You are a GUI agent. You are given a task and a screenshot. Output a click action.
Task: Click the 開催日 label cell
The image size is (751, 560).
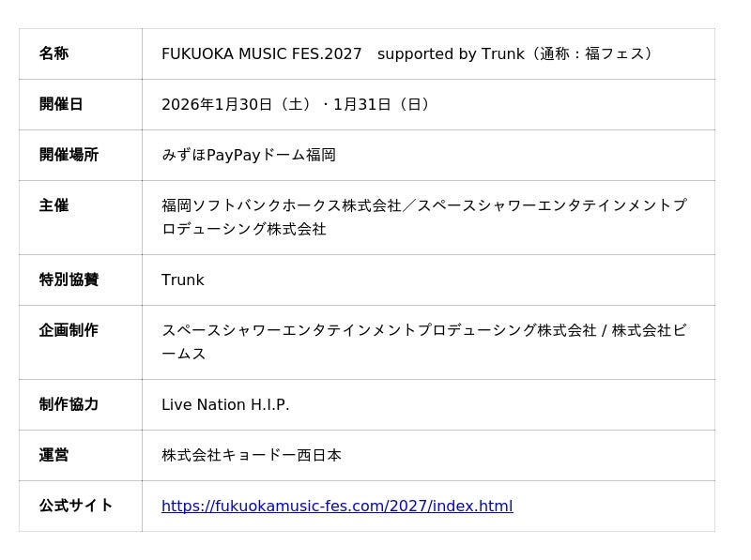pos(81,104)
